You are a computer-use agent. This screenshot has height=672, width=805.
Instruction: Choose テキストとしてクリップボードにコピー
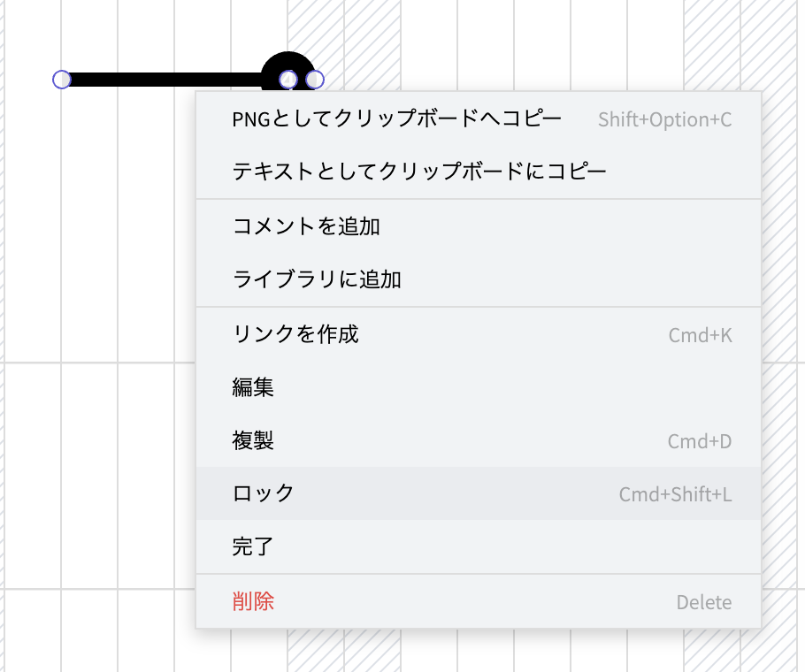[x=419, y=172]
